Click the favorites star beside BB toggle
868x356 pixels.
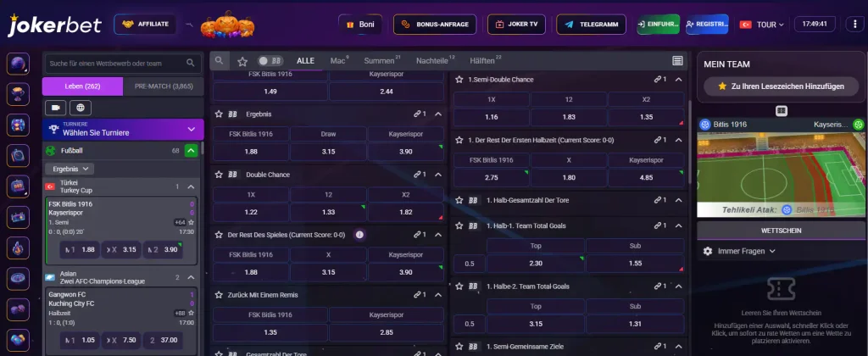point(242,61)
